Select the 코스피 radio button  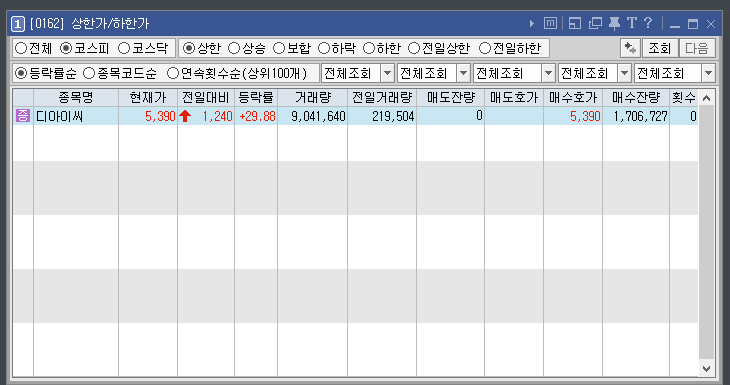(67, 48)
